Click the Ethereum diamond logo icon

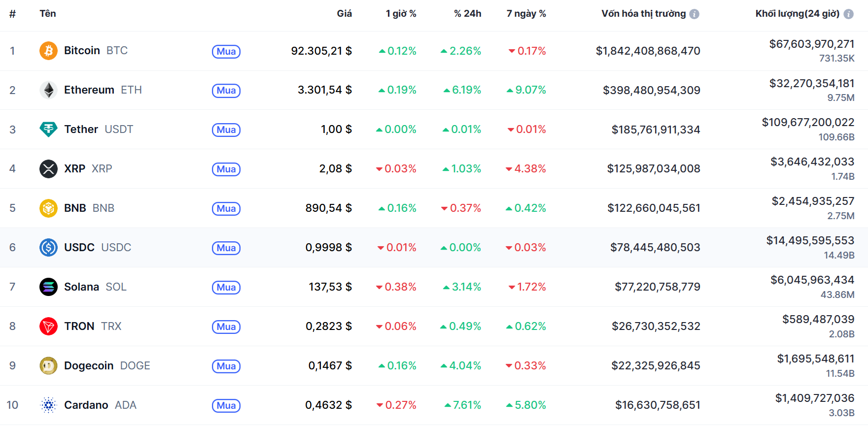pos(48,90)
